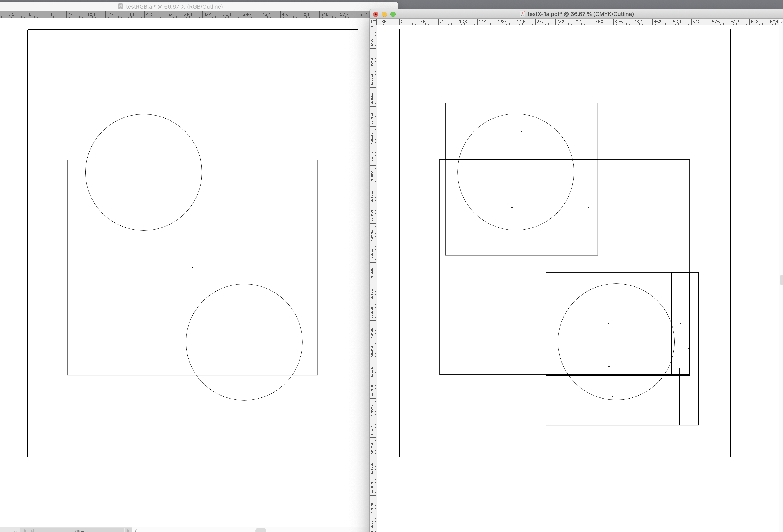This screenshot has height=532, width=783.
Task: Click the Ellipse status bar display field
Action: click(81, 531)
